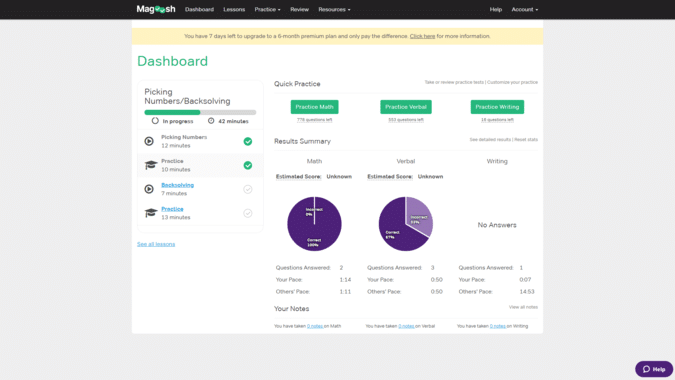Screen dimensions: 675x380
Task: Open the See all lessons link
Action: [156, 244]
